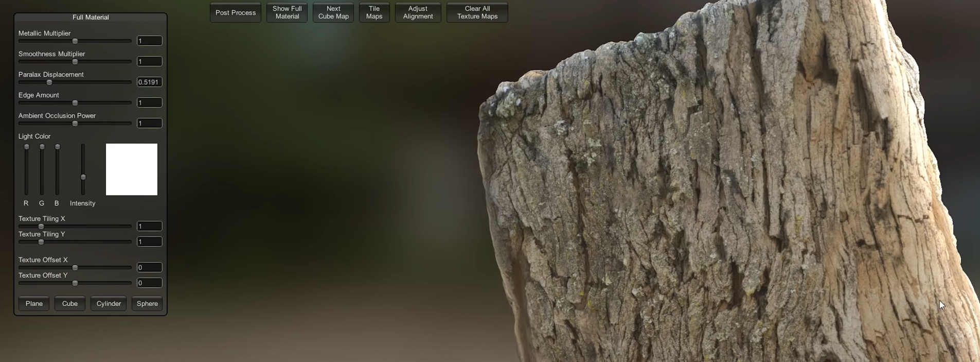Click the Light Color G slider
Viewport: 980px width, 362px height.
42,169
